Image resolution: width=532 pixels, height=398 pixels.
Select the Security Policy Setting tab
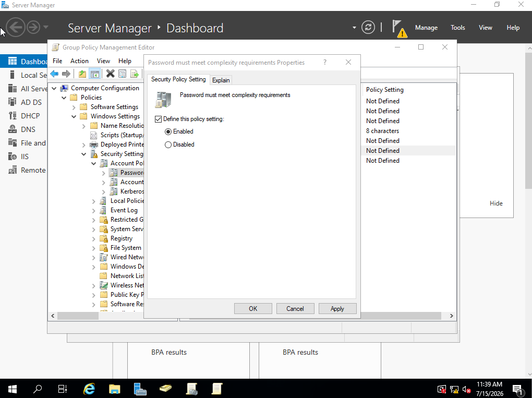(x=178, y=79)
